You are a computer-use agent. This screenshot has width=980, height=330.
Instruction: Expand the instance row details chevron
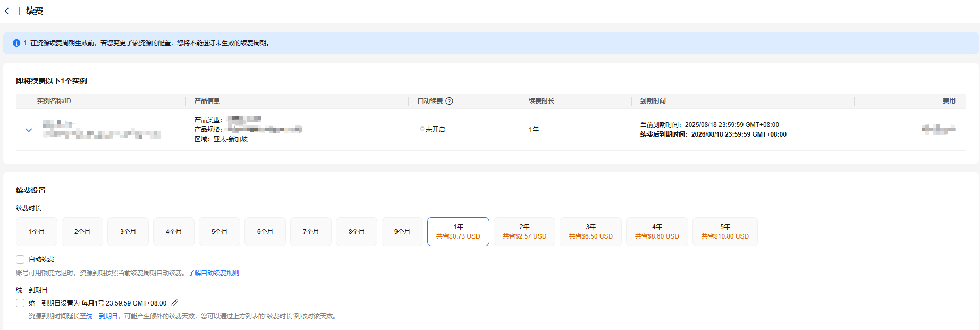(x=29, y=130)
